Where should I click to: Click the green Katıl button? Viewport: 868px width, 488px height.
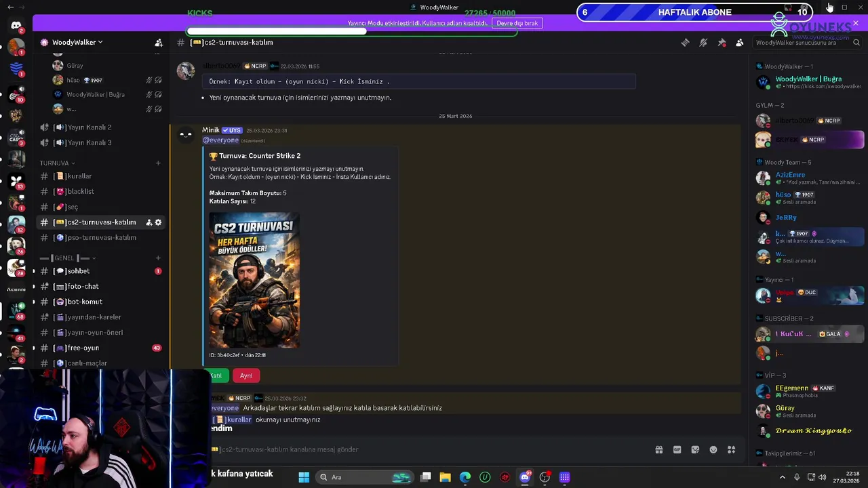tap(217, 375)
